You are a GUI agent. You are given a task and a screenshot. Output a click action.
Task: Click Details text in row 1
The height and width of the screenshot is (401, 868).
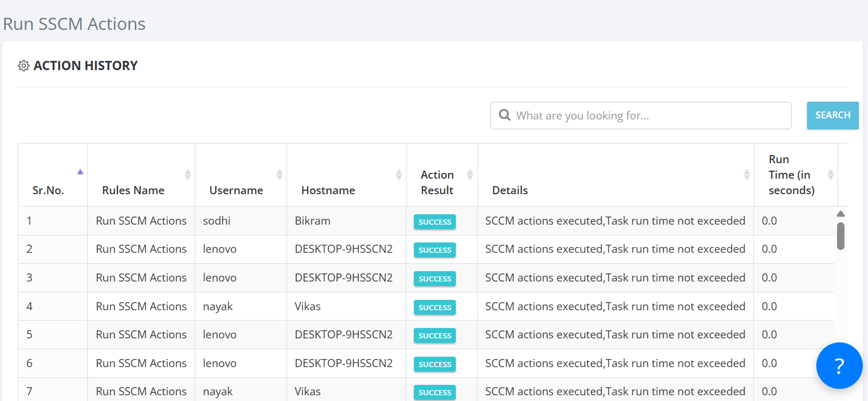click(615, 221)
